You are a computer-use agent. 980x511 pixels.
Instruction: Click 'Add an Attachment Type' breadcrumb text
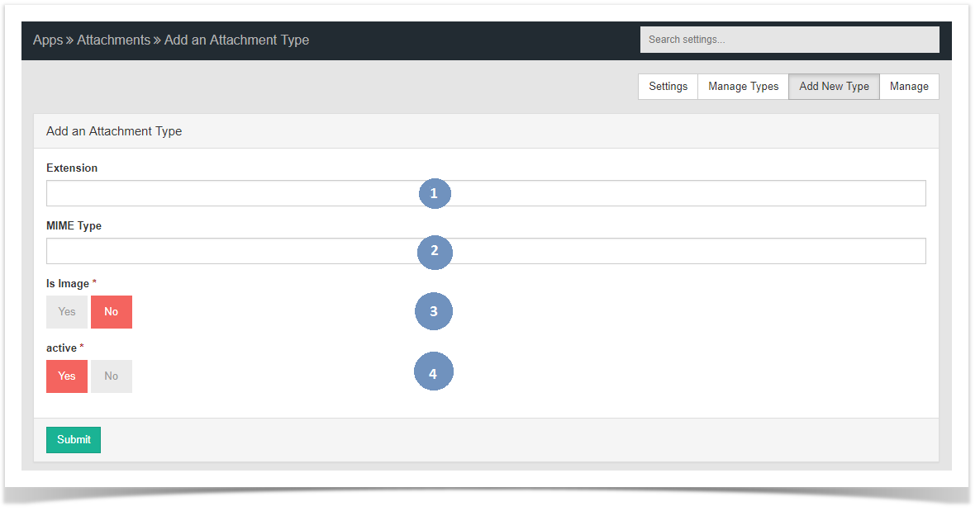[237, 40]
